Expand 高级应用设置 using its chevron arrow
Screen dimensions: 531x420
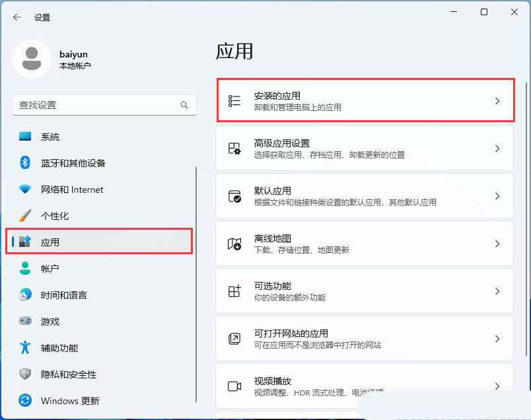[x=497, y=149]
